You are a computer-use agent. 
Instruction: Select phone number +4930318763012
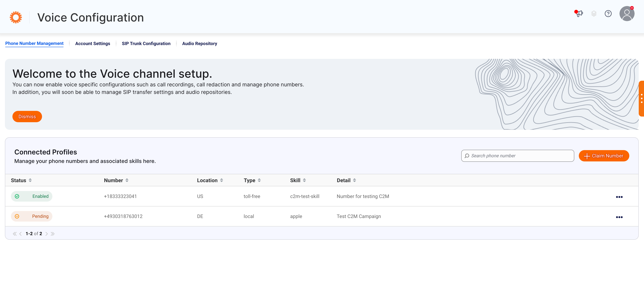tap(123, 216)
